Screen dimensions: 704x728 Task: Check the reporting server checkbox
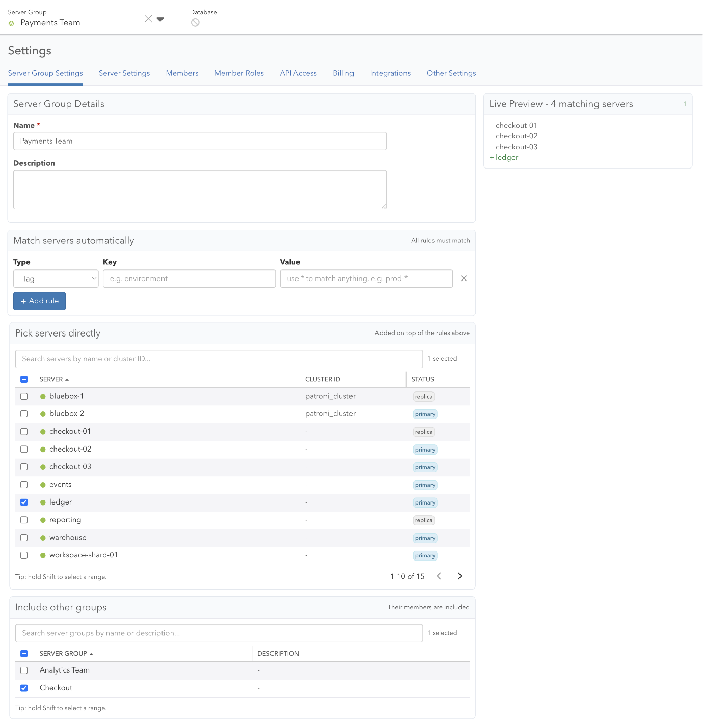click(24, 520)
